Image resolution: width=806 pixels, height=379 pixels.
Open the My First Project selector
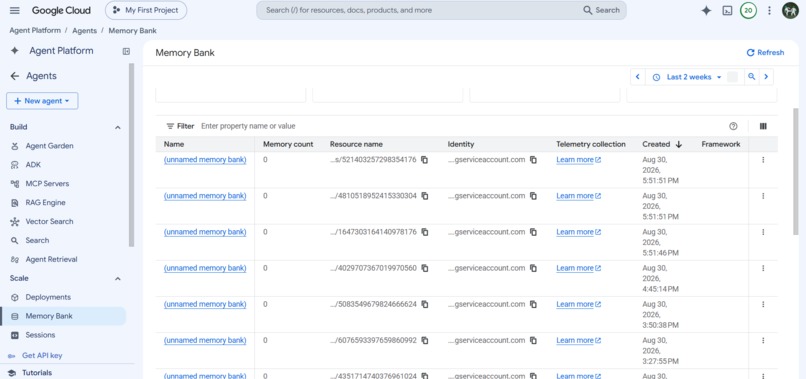pyautogui.click(x=145, y=10)
